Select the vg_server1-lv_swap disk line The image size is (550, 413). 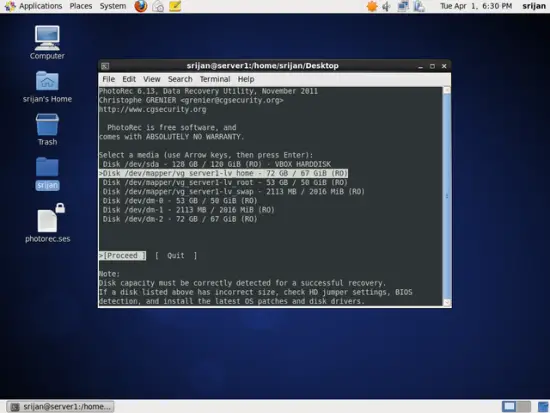234,192
